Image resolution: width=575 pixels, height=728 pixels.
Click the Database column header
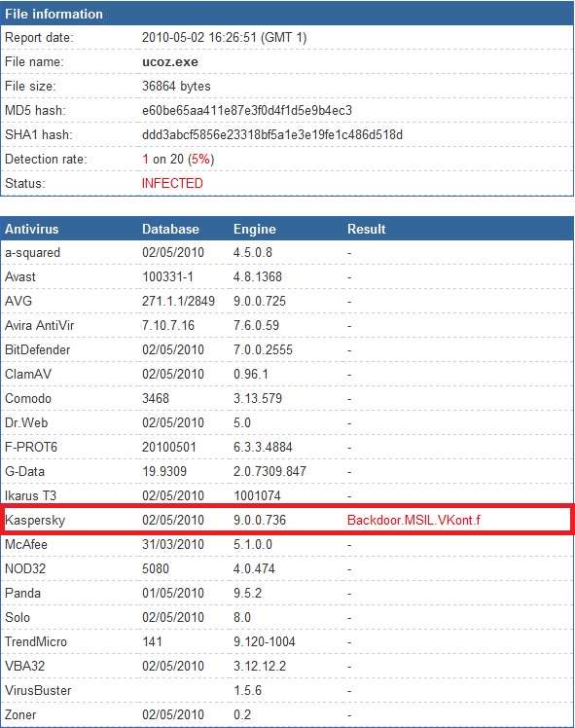pyautogui.click(x=170, y=229)
